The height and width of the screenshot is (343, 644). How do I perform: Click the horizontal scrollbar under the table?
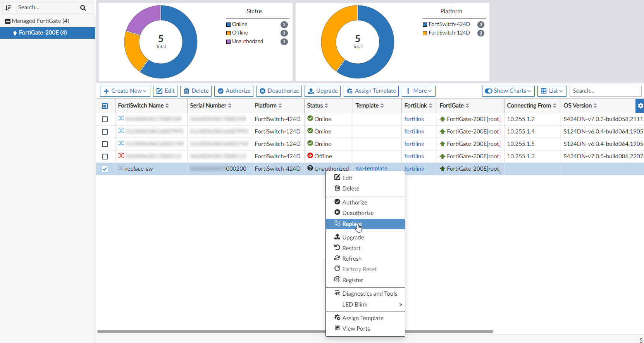(x=295, y=332)
